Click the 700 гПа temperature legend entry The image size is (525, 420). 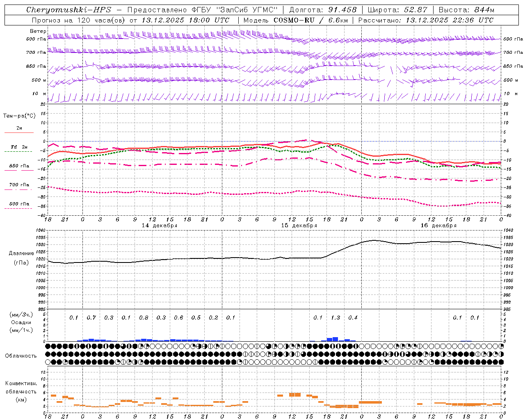(19, 185)
